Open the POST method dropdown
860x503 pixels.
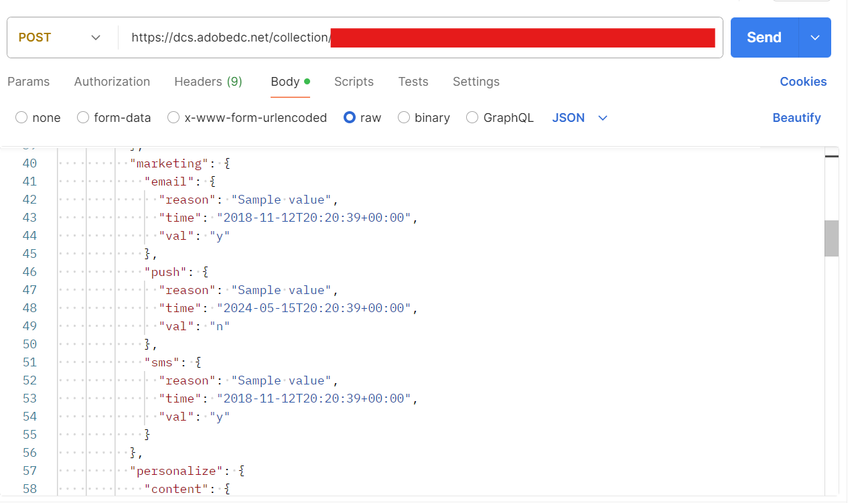[60, 38]
